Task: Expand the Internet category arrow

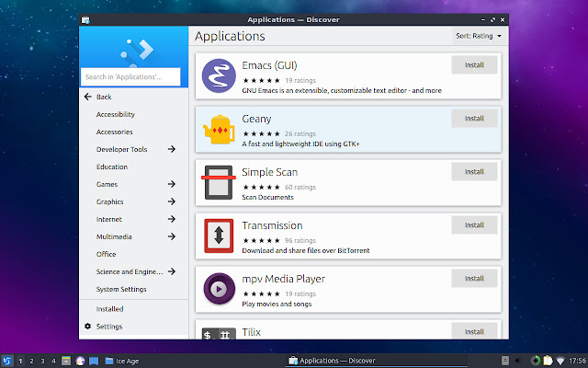Action: pyautogui.click(x=172, y=219)
